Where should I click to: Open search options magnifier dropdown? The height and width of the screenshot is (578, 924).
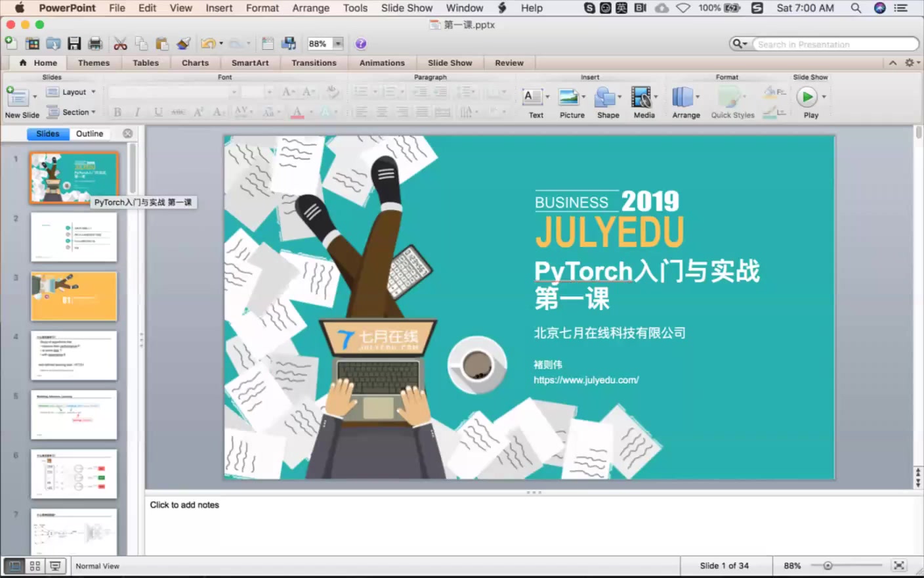pos(740,44)
